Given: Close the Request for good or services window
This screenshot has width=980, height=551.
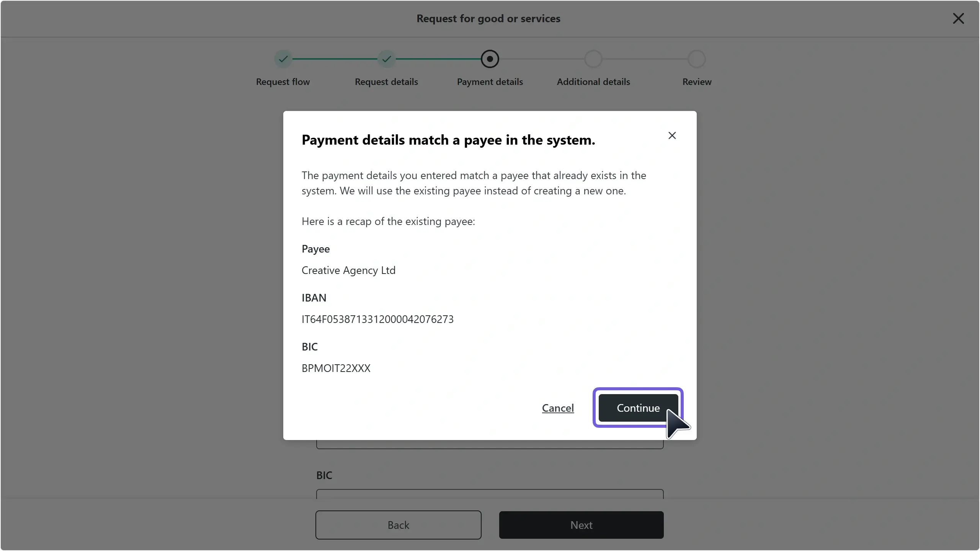Looking at the screenshot, I should pyautogui.click(x=958, y=18).
